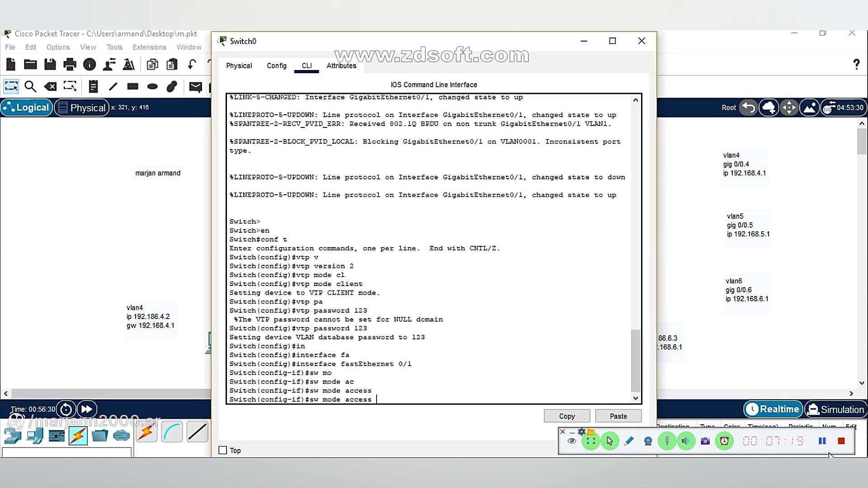Screen dimensions: 868x488
Task: Choose copper straight-through cable
Action: click(x=198, y=432)
